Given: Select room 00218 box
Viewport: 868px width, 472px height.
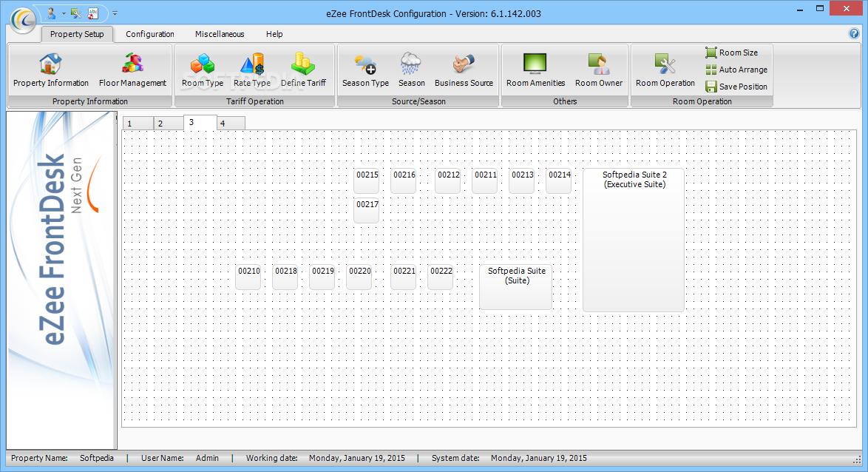Looking at the screenshot, I should 285,277.
